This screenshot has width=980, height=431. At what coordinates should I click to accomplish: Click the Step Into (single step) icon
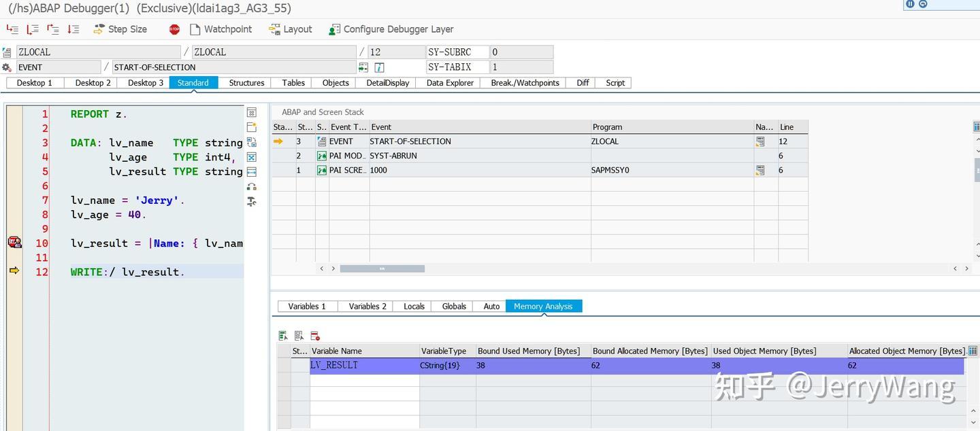coord(12,29)
